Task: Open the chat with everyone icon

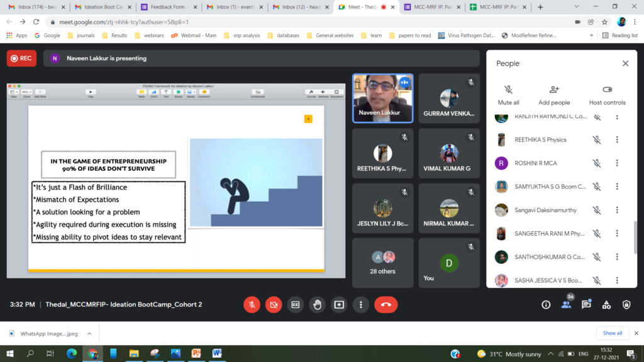Action: coord(586,304)
